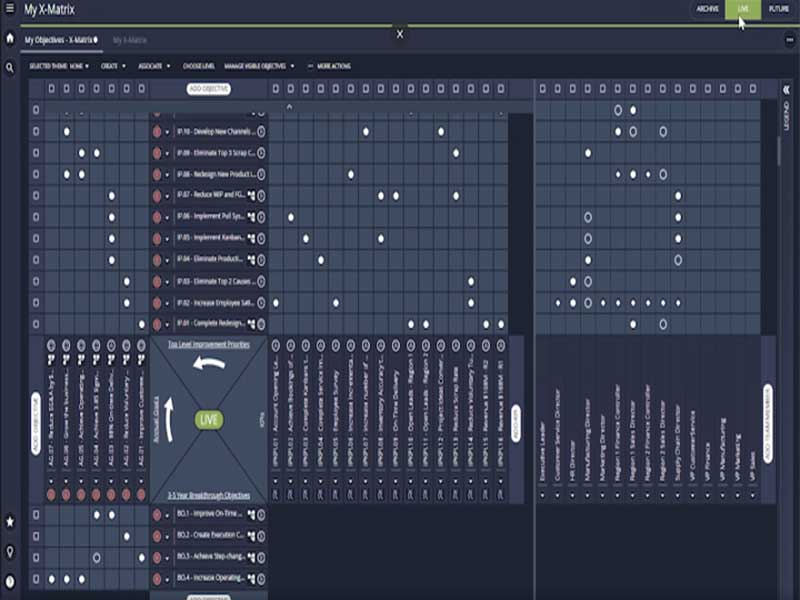Viewport: 800px width, 600px height.
Task: Check the checkbox next to IP.10 row
Action: point(37,130)
